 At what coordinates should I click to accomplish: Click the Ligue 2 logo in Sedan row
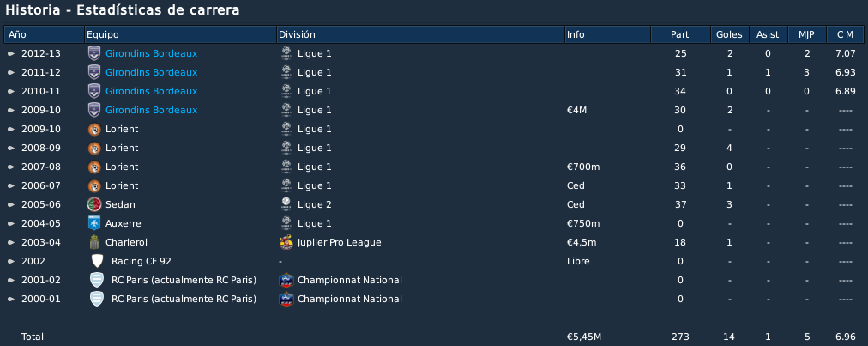pos(286,204)
